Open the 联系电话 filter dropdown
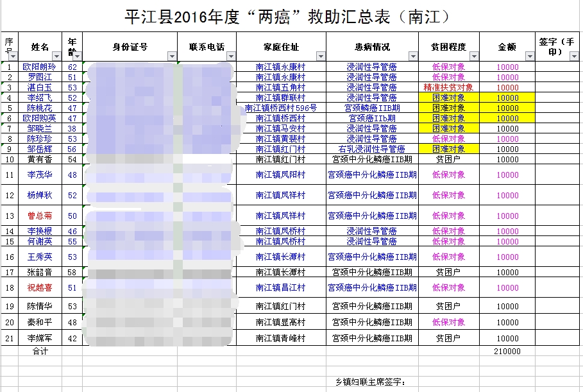This screenshot has width=583, height=392. [x=231, y=56]
